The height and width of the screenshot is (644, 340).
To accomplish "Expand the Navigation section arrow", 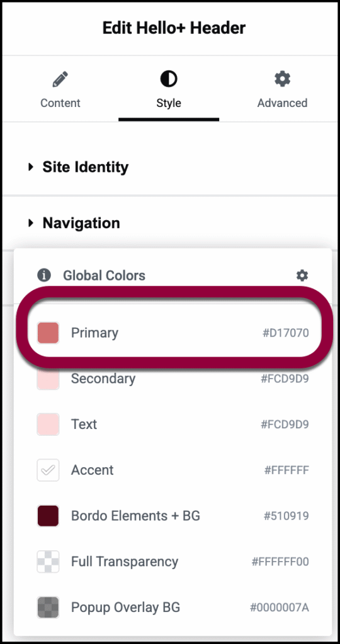I will 31,223.
